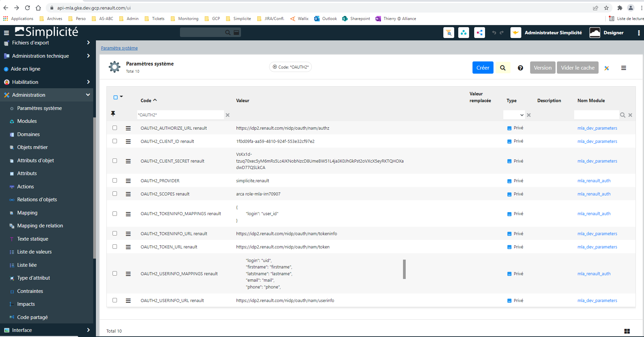Click the blue pencil-cross edit list icon

[x=607, y=68]
